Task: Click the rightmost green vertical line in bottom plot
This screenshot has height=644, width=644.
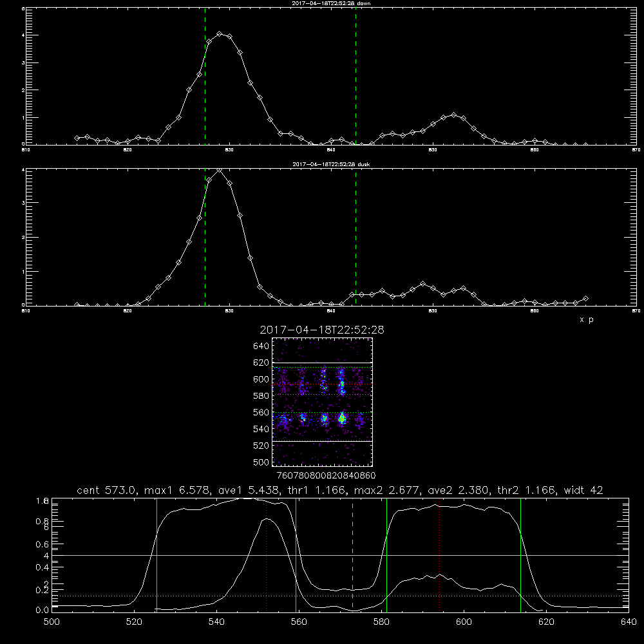Action: 520,554
